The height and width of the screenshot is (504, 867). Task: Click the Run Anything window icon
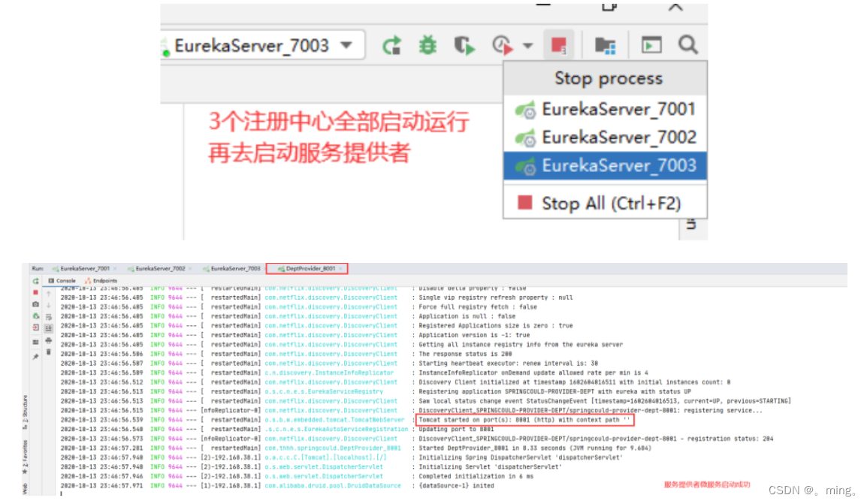651,45
